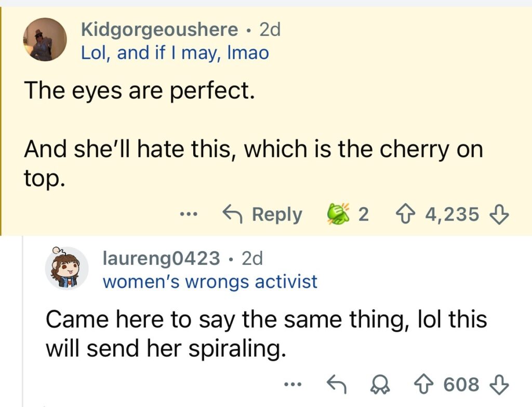Viewport: 532px width, 407px height.
Task: Click Kidgorgeoushere's profile avatar
Action: tap(45, 39)
